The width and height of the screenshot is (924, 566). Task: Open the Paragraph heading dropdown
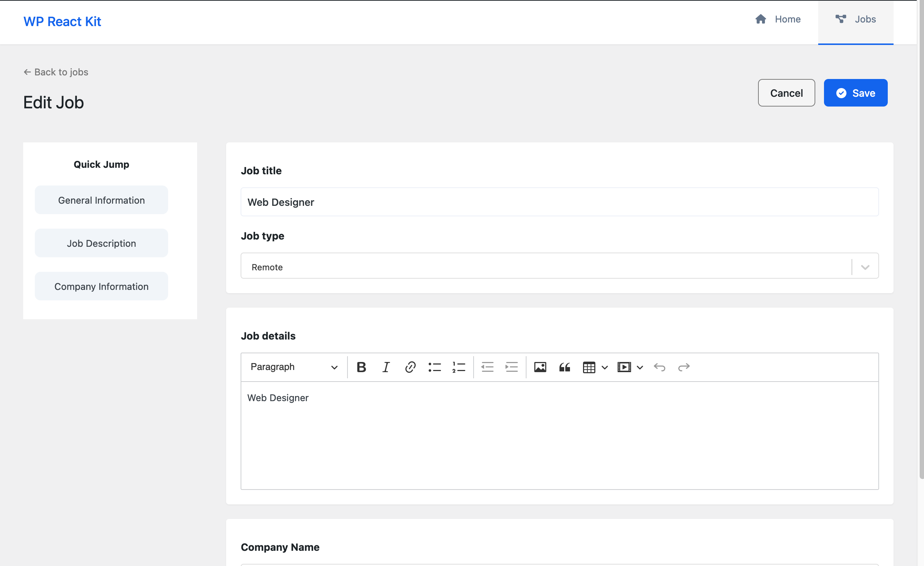[x=294, y=367]
